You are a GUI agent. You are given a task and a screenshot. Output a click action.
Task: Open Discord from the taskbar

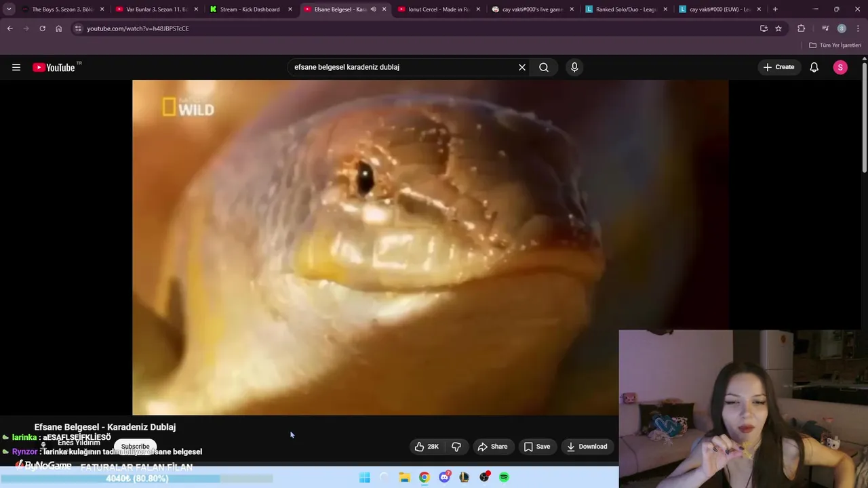click(444, 477)
